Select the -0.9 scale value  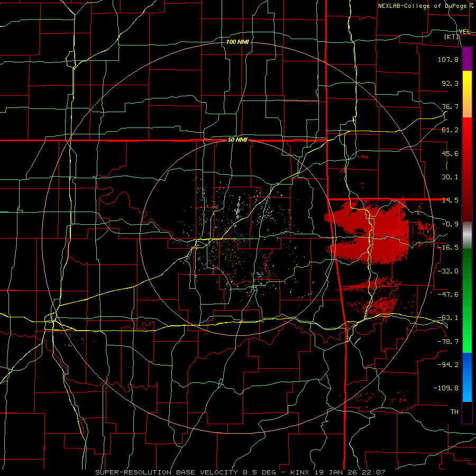click(450, 224)
